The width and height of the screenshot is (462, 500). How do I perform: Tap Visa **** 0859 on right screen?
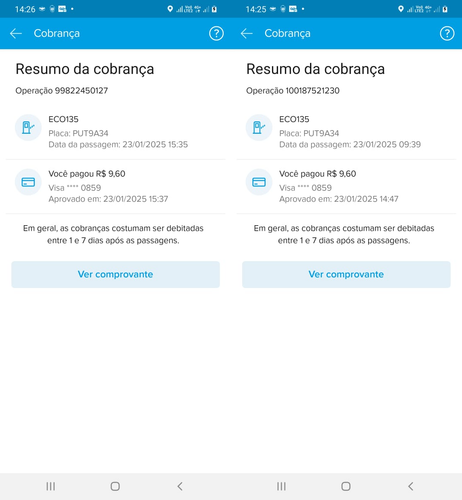point(305,188)
